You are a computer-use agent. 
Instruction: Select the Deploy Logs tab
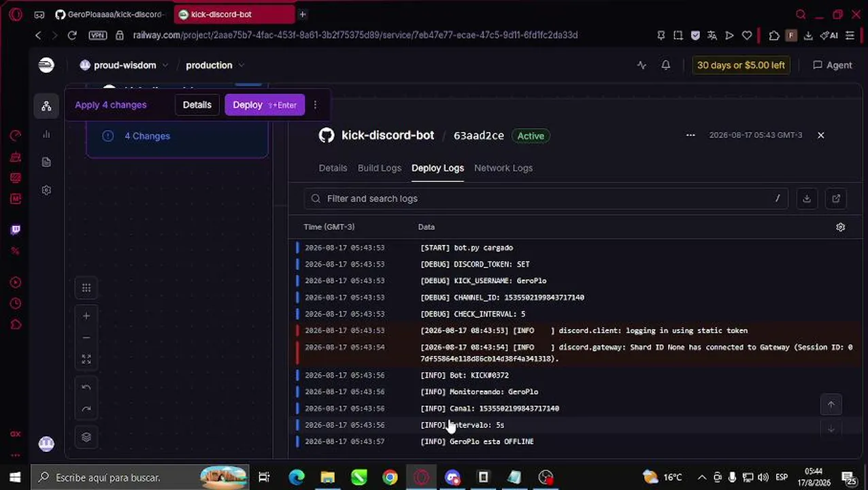[437, 168]
